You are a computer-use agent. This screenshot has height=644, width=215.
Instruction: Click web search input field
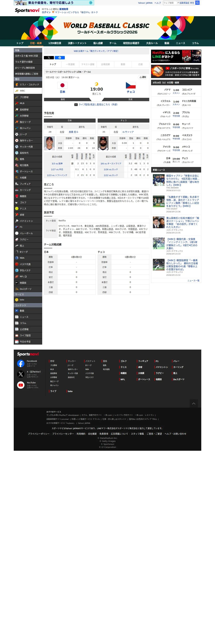170,3
